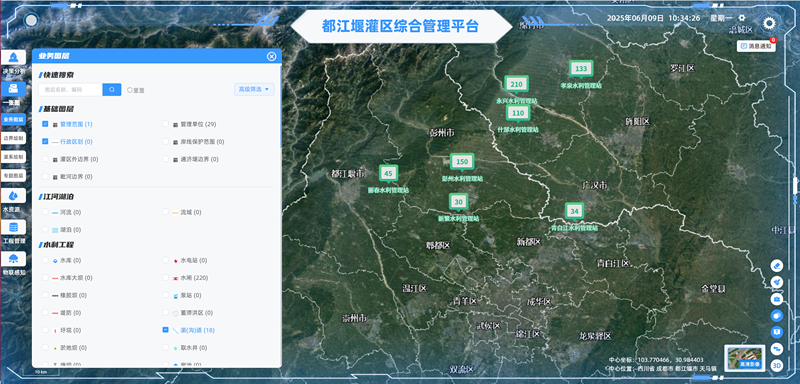Switch to the 渠系绘制 tab
Image resolution: width=800 pixels, height=384 pixels.
[x=13, y=157]
